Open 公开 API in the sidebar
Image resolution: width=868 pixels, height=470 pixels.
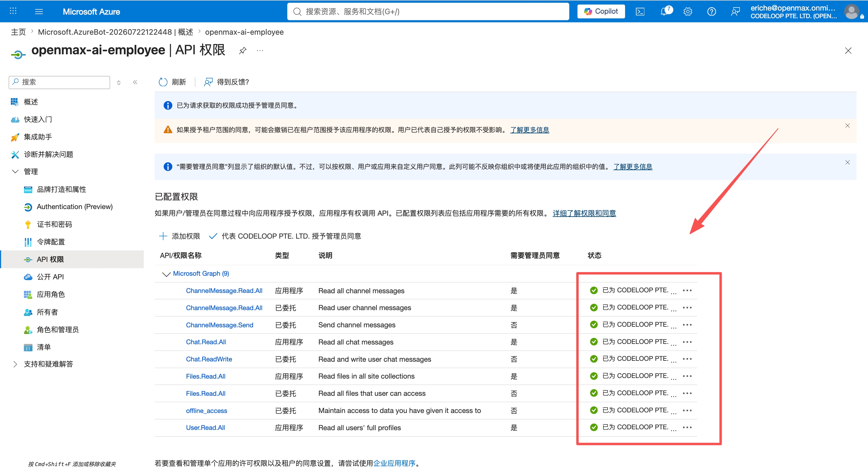50,277
